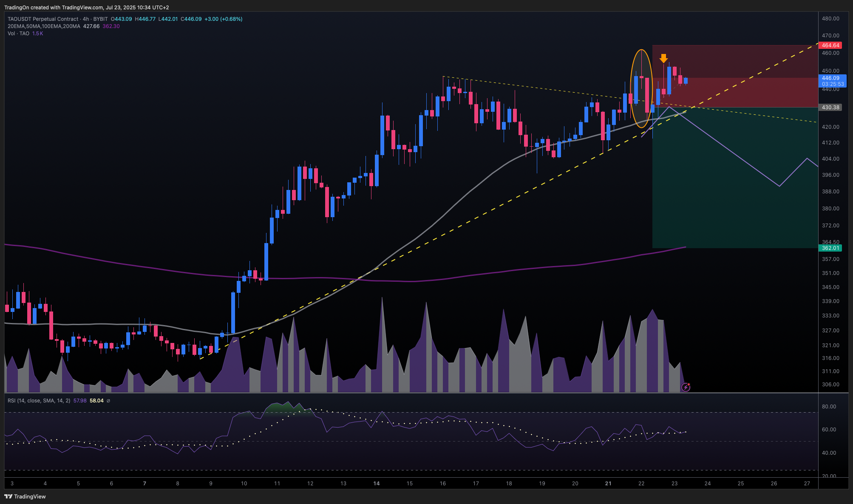Click the 40.00 level on the RSI scale
The image size is (853, 504).
pyautogui.click(x=829, y=453)
